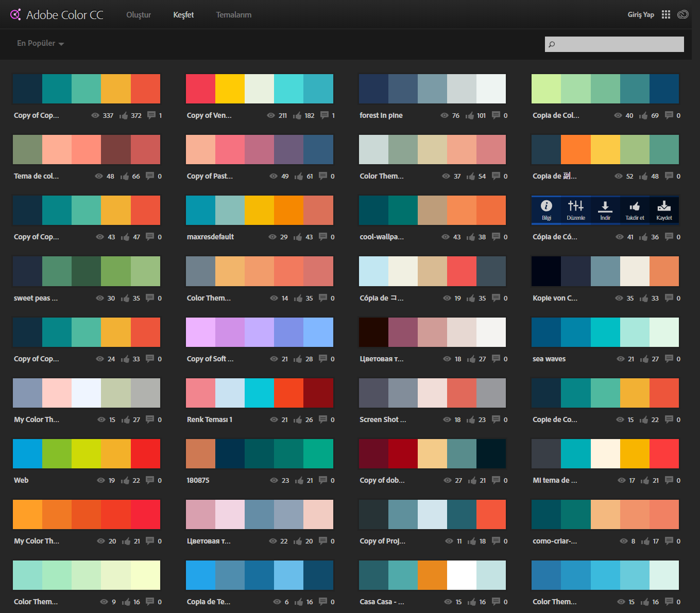
Task: Click in the search input field
Action: [x=614, y=44]
